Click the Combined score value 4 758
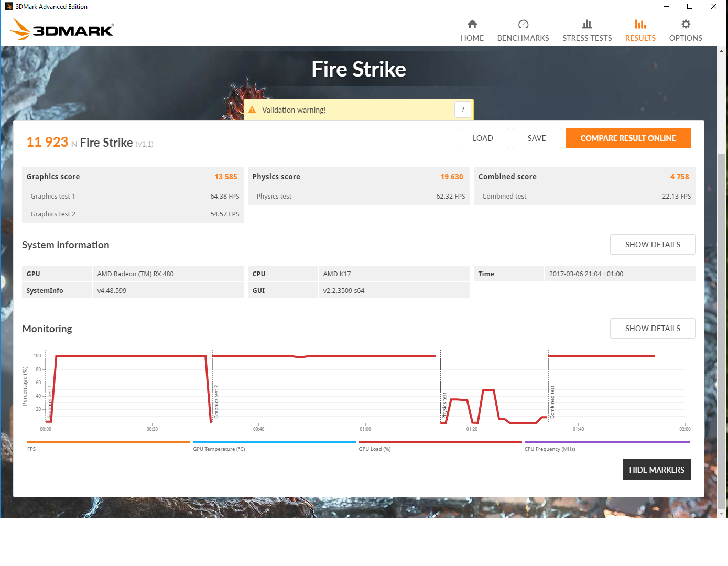Viewport: 728px width, 566px height. [679, 177]
